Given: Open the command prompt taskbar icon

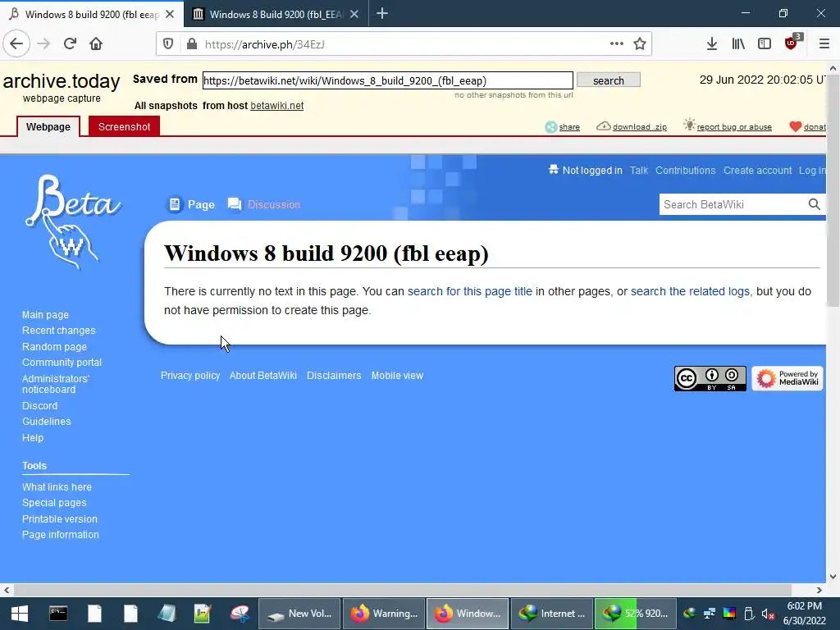Looking at the screenshot, I should pyautogui.click(x=58, y=614).
